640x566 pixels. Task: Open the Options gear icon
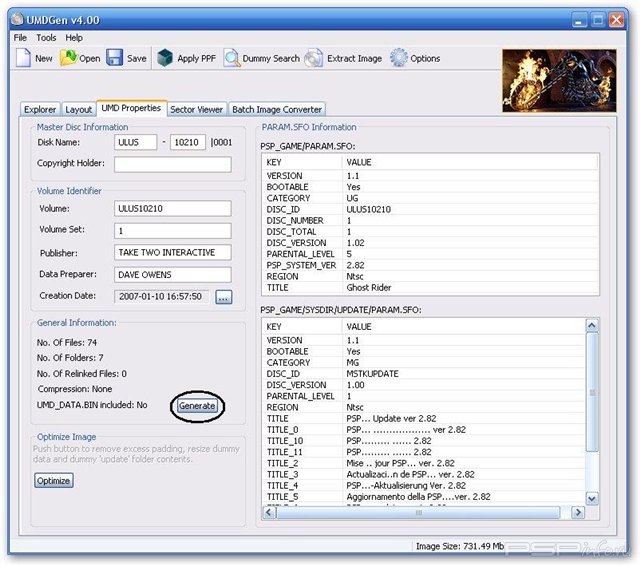click(x=399, y=58)
